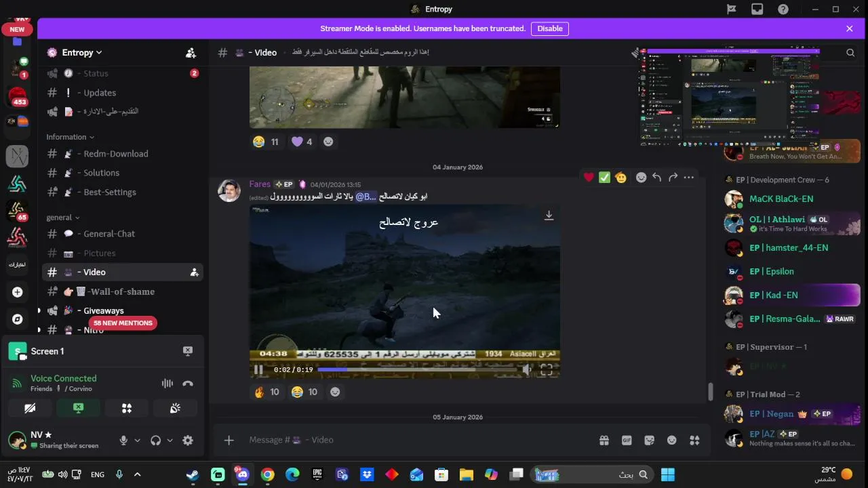Seek in the video progress bar
The width and height of the screenshot is (868, 488).
pyautogui.click(x=416, y=370)
